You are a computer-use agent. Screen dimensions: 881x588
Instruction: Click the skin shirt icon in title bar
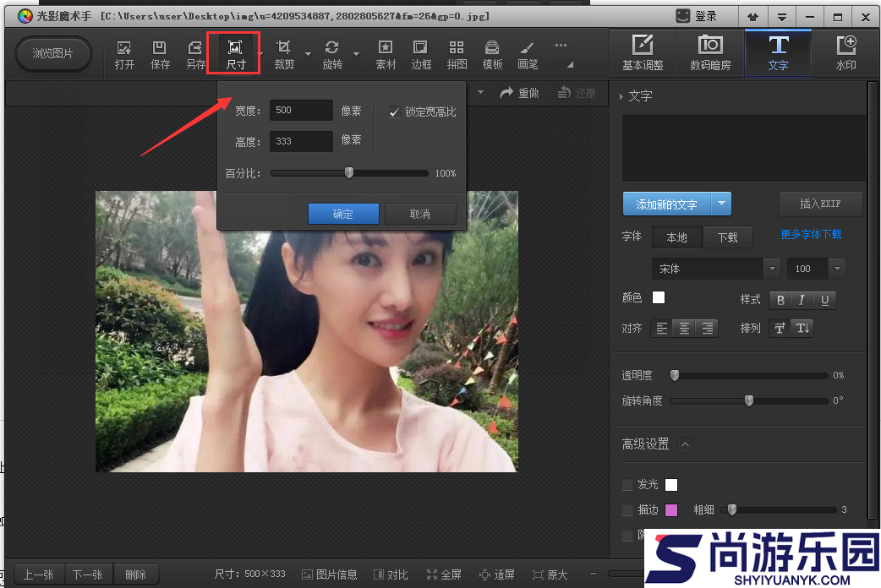click(x=752, y=17)
